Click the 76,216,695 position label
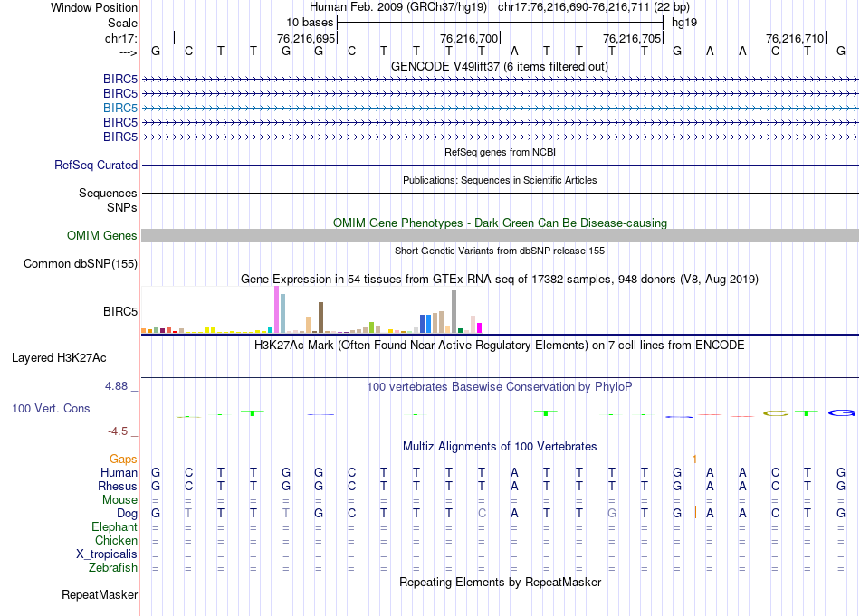 tap(305, 38)
